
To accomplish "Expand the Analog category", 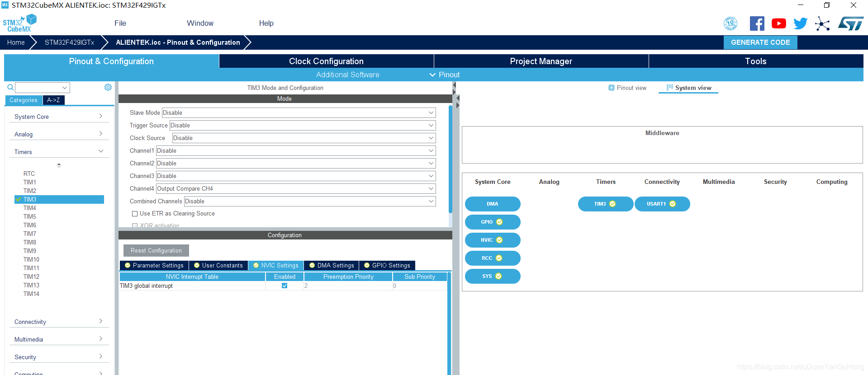I will coord(59,134).
